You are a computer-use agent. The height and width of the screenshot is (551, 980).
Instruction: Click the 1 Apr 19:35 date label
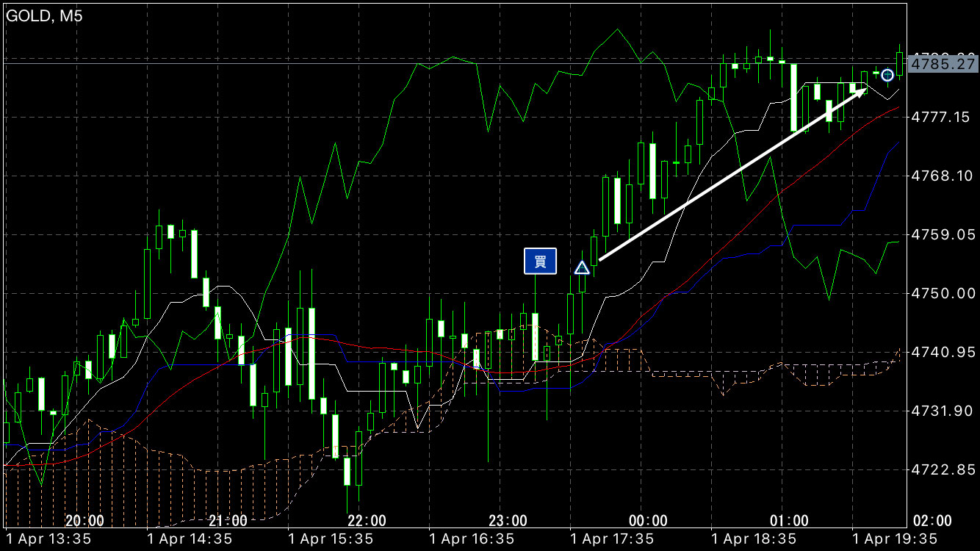point(894,539)
